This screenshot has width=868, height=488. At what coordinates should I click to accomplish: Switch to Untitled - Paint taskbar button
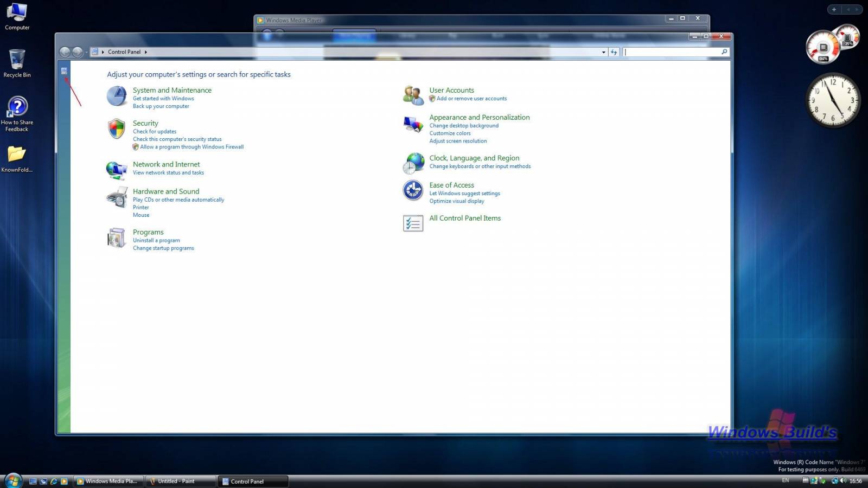tap(180, 481)
